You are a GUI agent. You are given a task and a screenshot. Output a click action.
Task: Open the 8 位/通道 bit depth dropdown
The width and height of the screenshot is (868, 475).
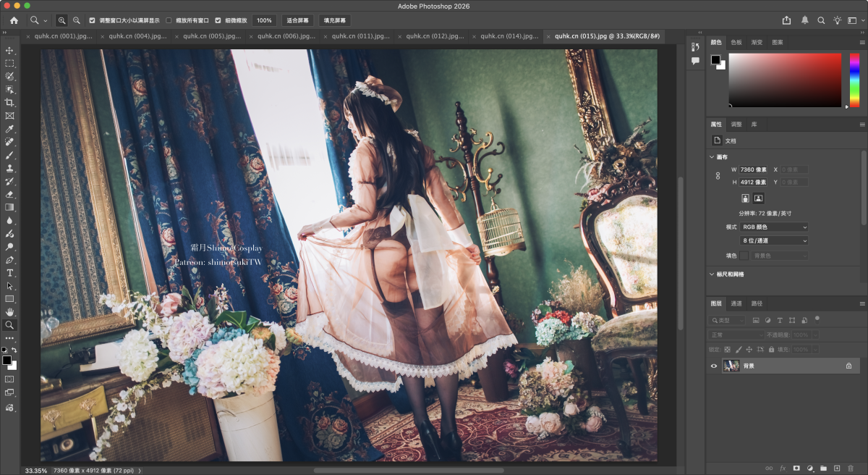tap(774, 240)
